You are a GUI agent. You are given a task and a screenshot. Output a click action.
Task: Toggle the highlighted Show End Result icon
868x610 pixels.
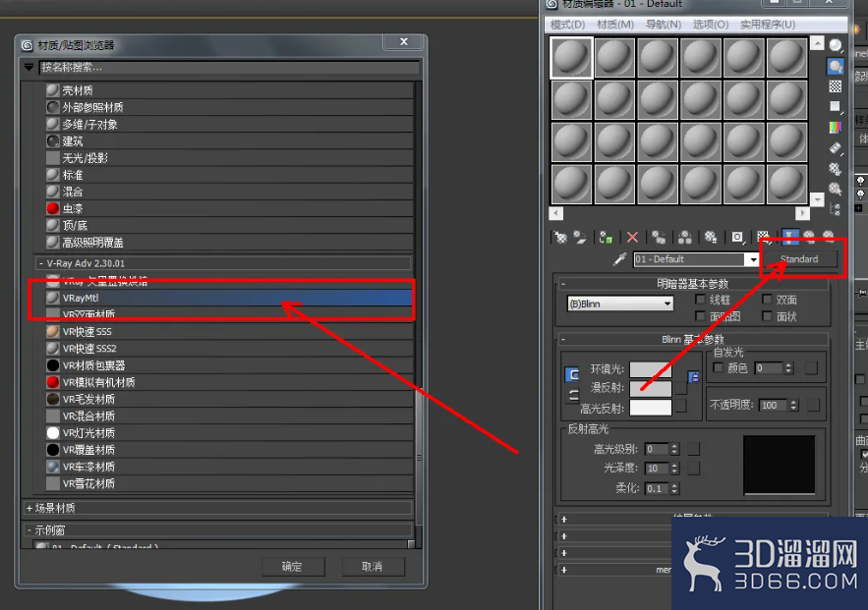tap(790, 238)
